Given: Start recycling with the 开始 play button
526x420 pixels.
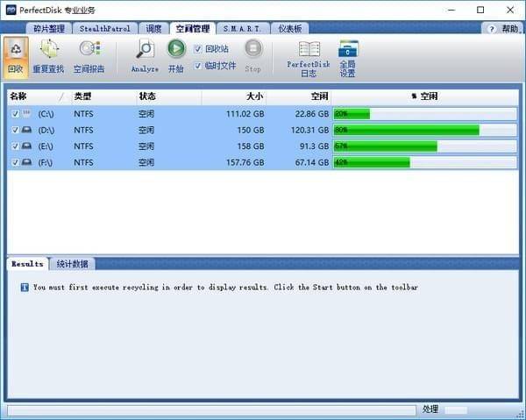Looking at the screenshot, I should tap(176, 48).
